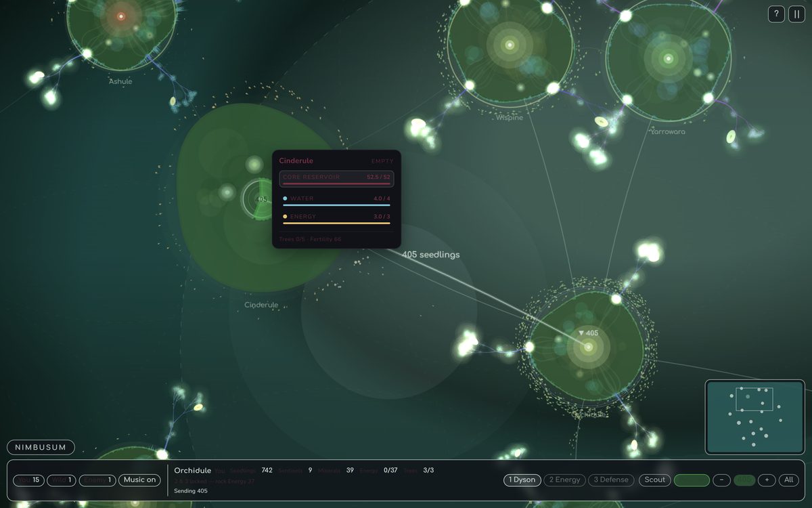This screenshot has height=508, width=812.
Task: Increase send amount with plus button
Action: 767,480
